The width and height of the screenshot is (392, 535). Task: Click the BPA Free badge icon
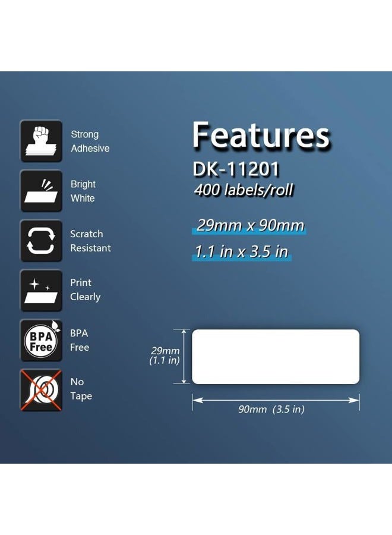(x=41, y=341)
